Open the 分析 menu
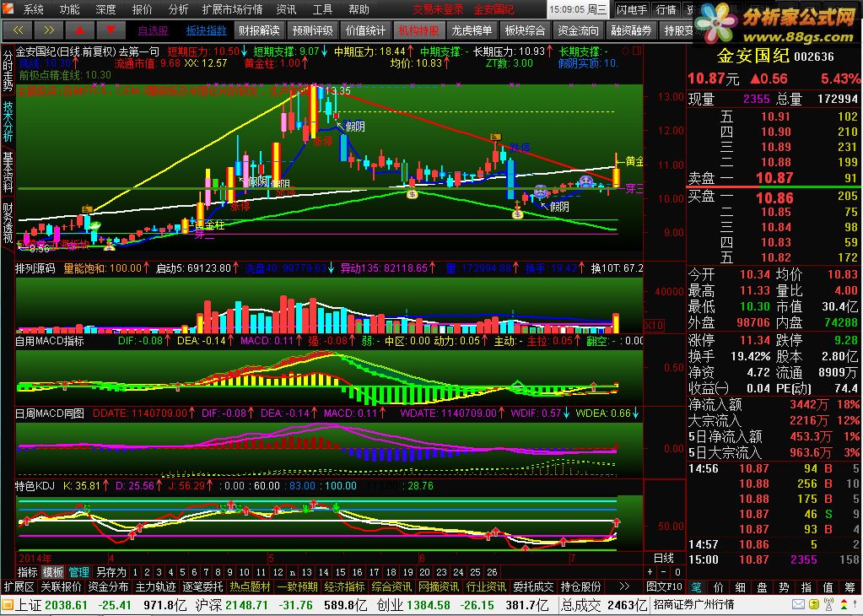The height and width of the screenshot is (616, 863). (x=178, y=9)
